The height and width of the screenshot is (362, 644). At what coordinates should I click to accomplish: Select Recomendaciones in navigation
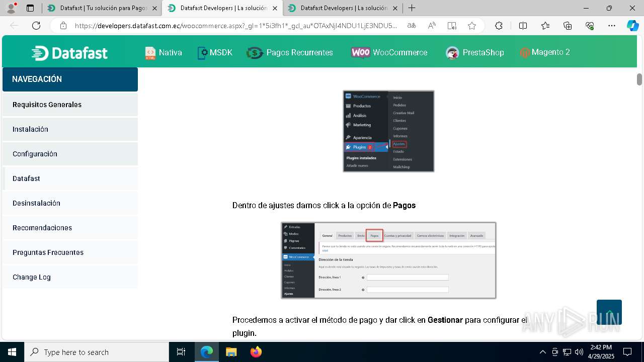tap(70, 228)
